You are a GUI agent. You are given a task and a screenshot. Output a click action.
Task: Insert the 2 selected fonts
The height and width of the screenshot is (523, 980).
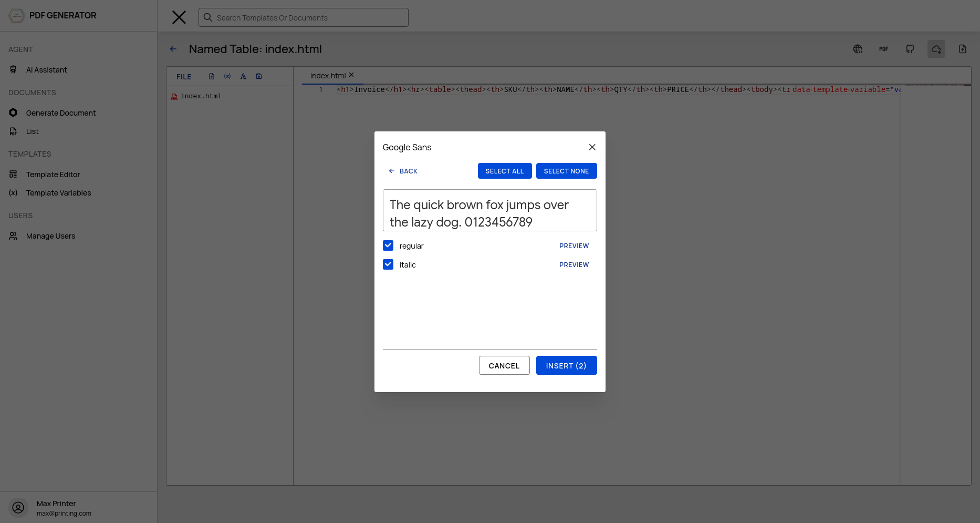coord(566,365)
